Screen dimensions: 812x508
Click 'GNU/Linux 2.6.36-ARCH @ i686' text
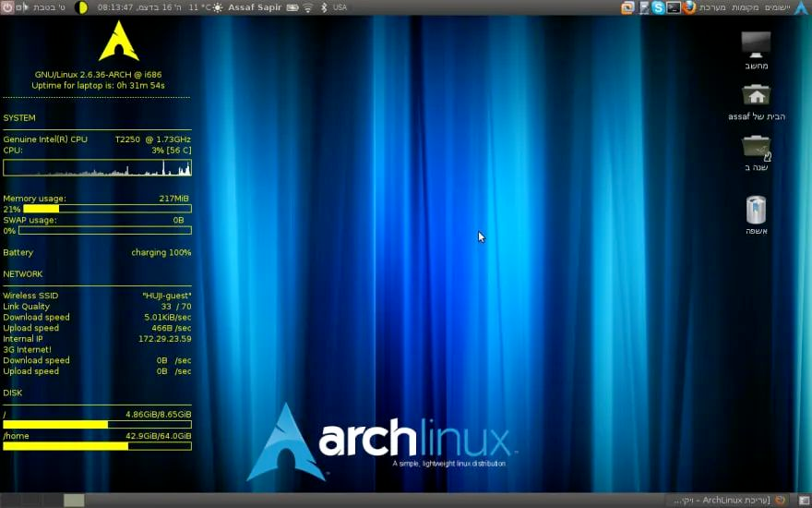click(x=99, y=75)
